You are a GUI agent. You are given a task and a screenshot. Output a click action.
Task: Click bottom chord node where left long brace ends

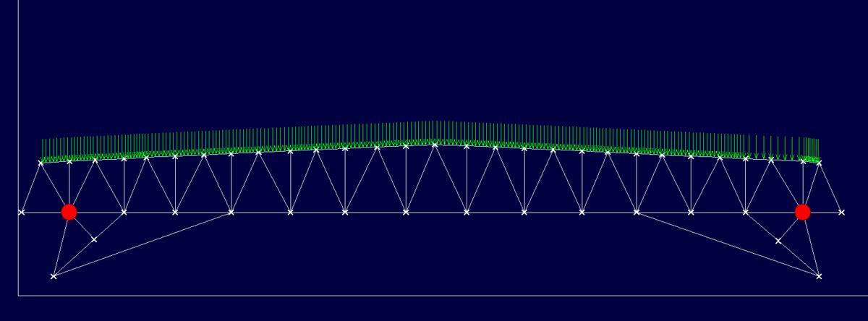[231, 212]
